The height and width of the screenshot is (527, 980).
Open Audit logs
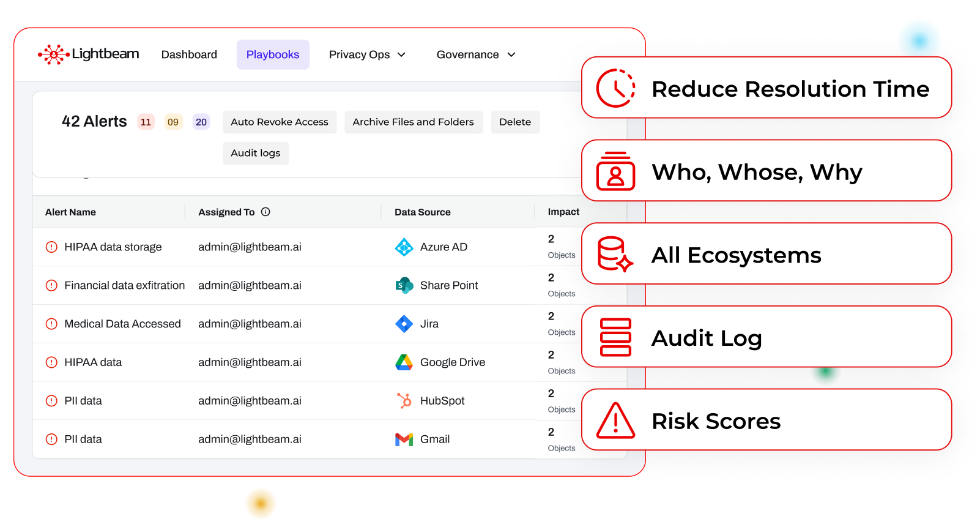pyautogui.click(x=256, y=153)
